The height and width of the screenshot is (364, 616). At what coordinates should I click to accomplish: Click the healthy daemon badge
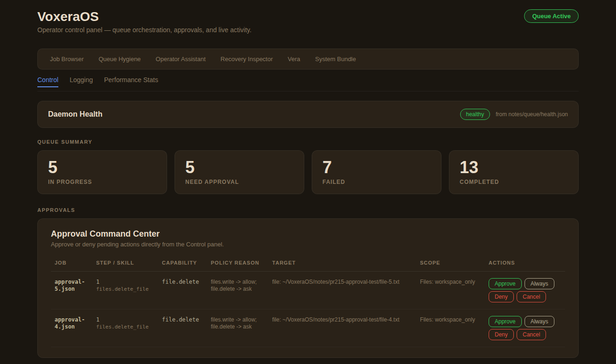point(475,114)
